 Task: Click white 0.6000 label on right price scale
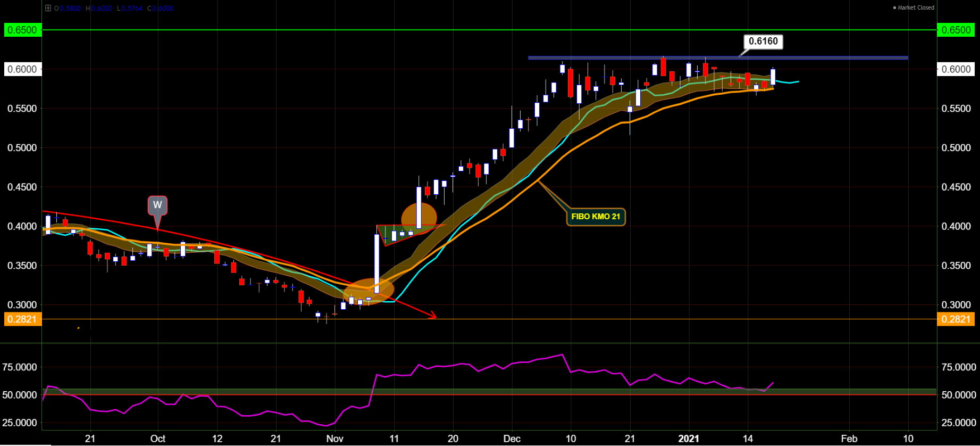tap(956, 69)
